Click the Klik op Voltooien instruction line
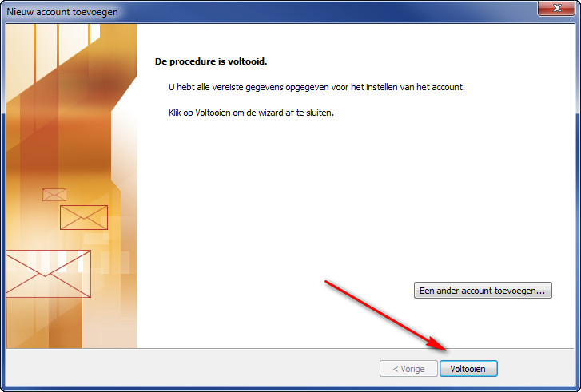The width and height of the screenshot is (581, 392). [251, 113]
